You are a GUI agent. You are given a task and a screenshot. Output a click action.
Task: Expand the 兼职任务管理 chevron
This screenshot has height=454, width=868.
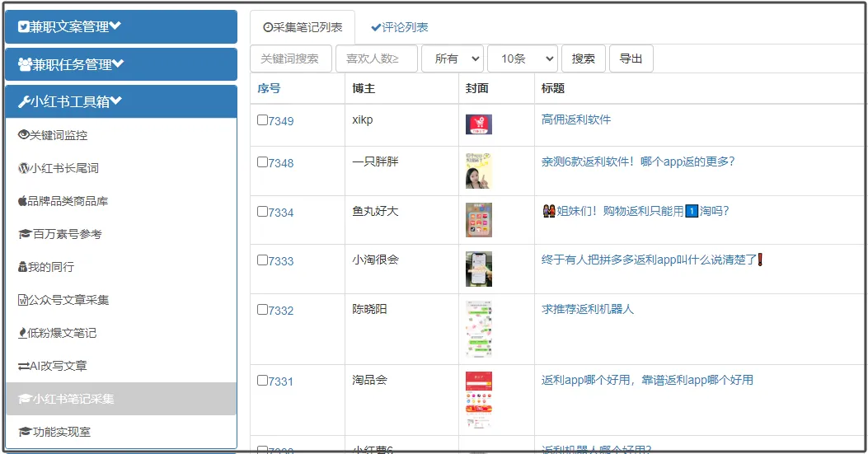(x=118, y=63)
